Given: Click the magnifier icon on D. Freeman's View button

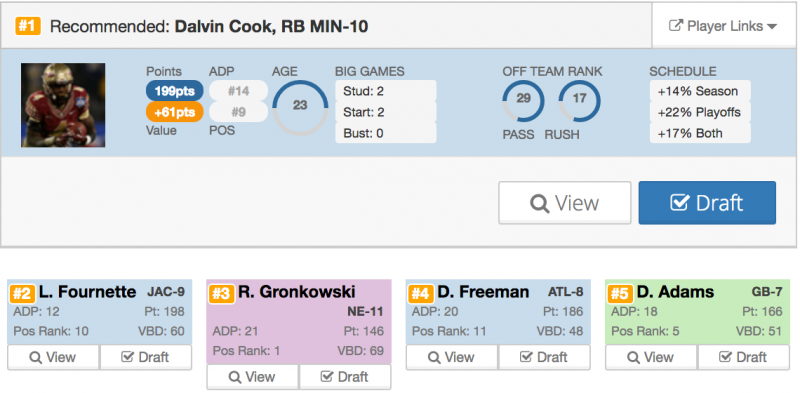Looking at the screenshot, I should click(434, 357).
